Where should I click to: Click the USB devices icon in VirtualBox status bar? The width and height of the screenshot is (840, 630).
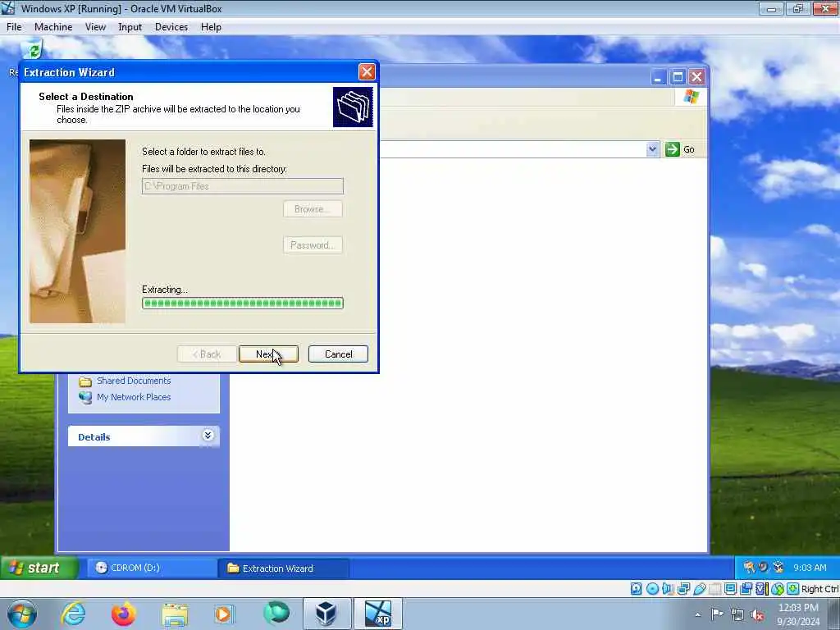699,589
